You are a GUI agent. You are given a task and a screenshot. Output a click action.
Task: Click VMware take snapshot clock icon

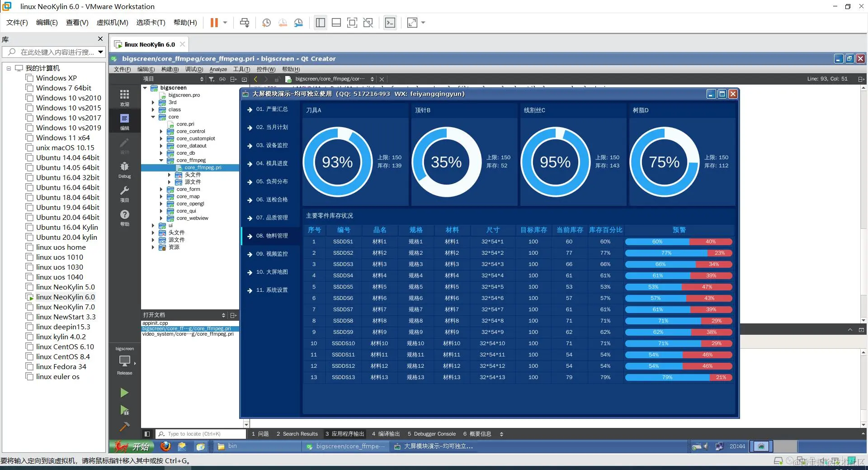(x=266, y=23)
